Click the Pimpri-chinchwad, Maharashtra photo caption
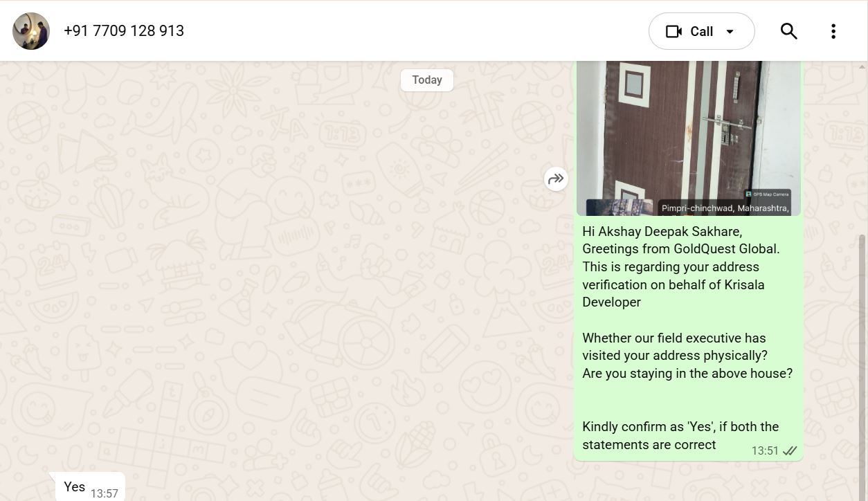The height and width of the screenshot is (501, 868). click(x=725, y=208)
